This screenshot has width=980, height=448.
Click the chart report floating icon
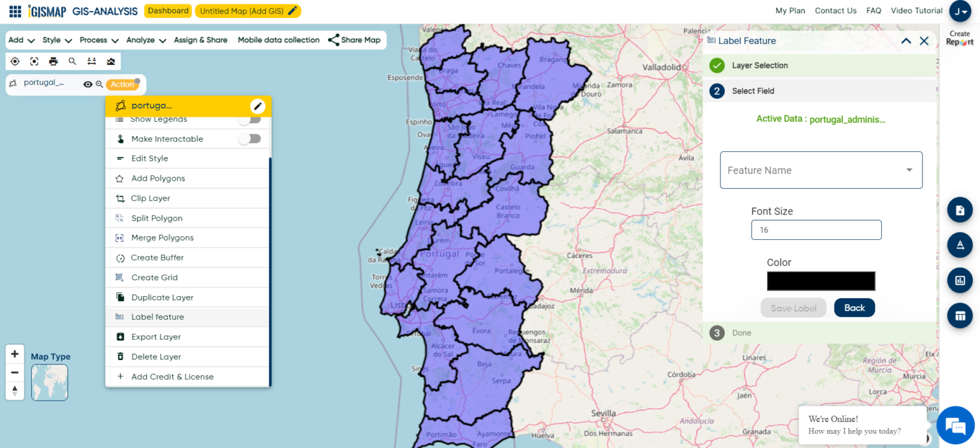pyautogui.click(x=960, y=280)
